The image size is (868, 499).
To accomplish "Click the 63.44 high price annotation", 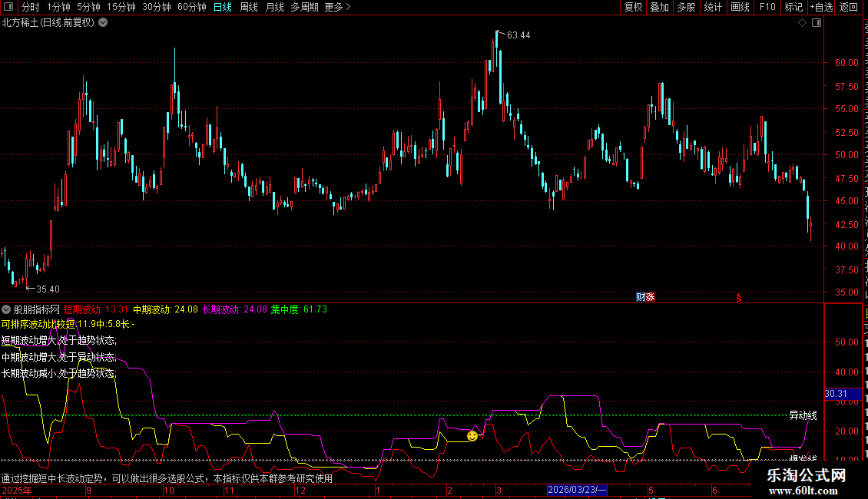I will click(x=518, y=35).
